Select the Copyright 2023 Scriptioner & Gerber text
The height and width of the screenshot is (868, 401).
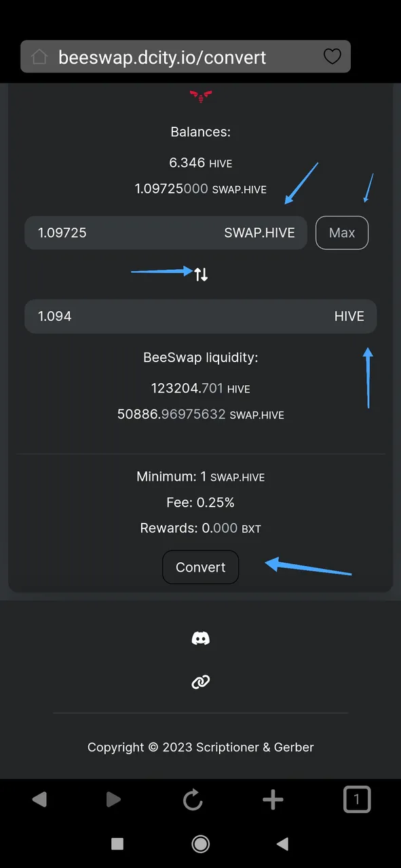(x=200, y=747)
